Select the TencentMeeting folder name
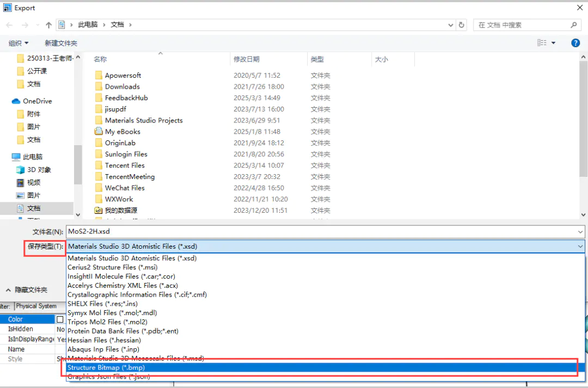This screenshot has width=588, height=388. point(130,176)
